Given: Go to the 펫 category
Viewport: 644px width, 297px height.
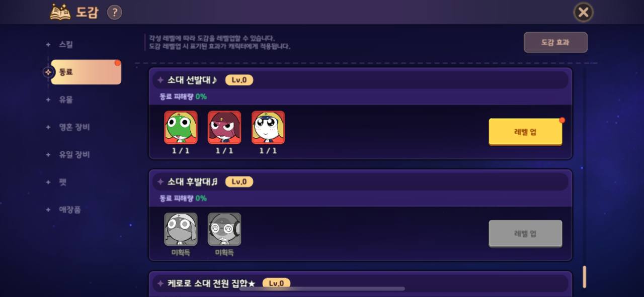Looking at the screenshot, I should pos(63,182).
